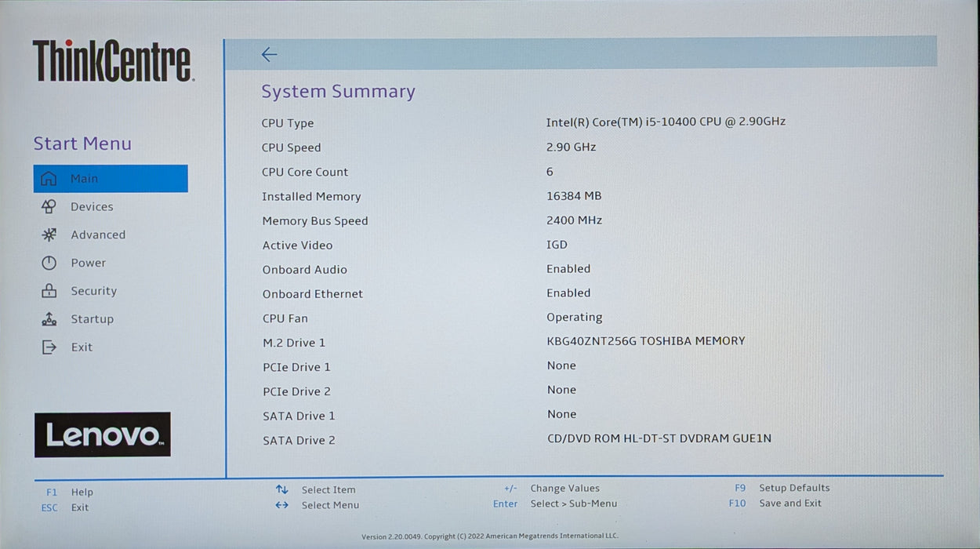The image size is (980, 549).
Task: Click the Power circle icon
Action: tap(49, 263)
